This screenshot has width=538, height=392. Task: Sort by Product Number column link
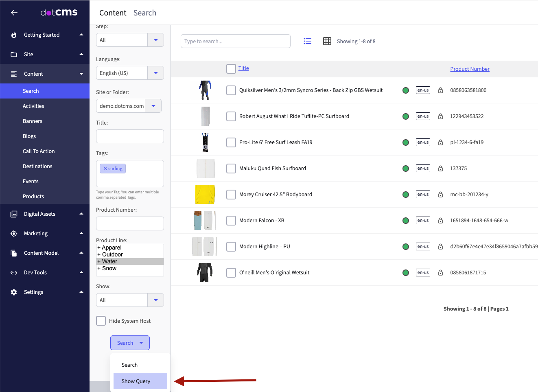[x=470, y=69]
